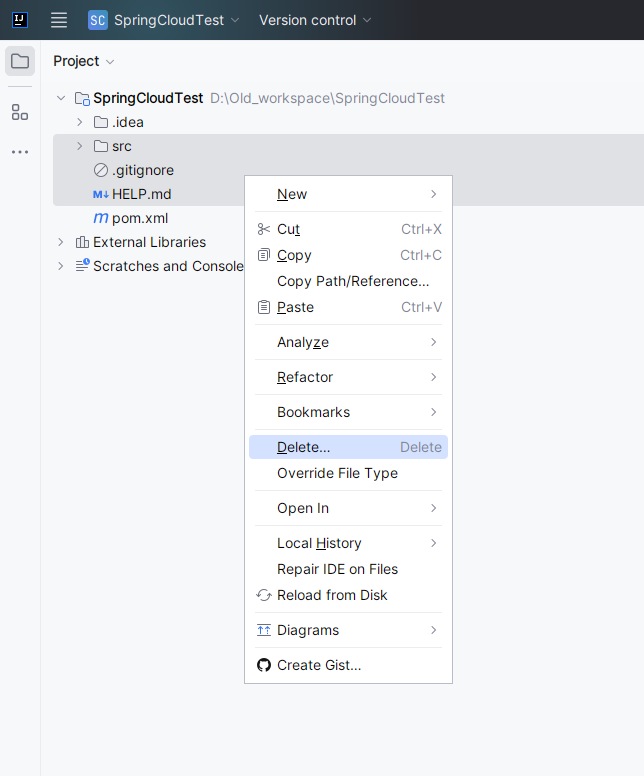
Task: Expand the External Libraries node
Action: [x=61, y=242]
